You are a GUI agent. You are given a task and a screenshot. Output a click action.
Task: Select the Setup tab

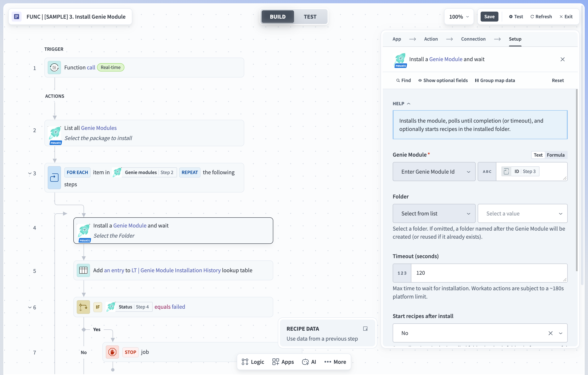[515, 39]
